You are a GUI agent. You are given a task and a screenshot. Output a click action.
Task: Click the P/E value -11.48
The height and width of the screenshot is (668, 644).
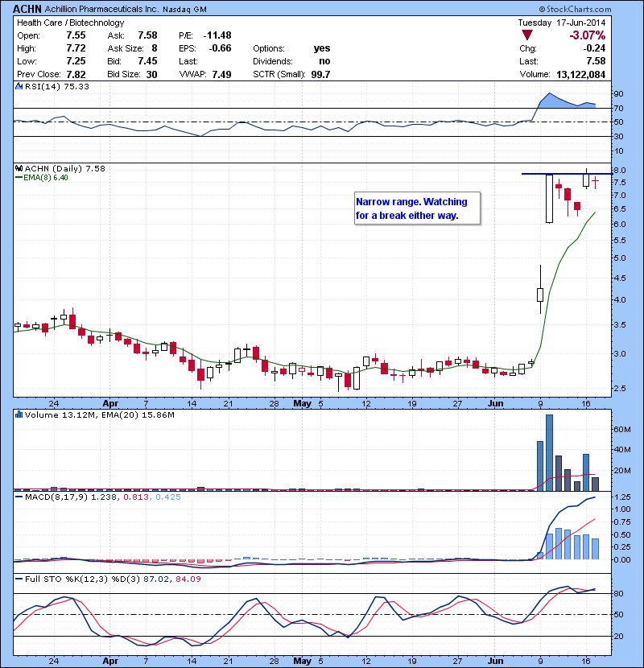(217, 35)
